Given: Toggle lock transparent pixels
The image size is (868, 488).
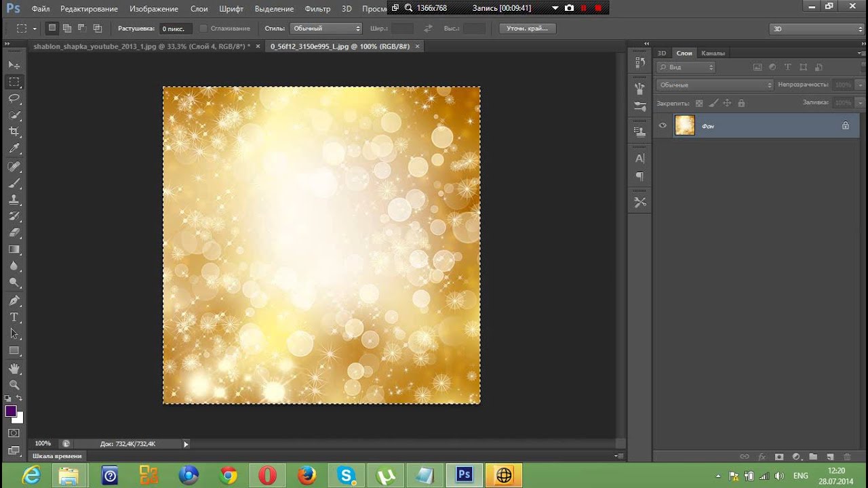Looking at the screenshot, I should 699,103.
